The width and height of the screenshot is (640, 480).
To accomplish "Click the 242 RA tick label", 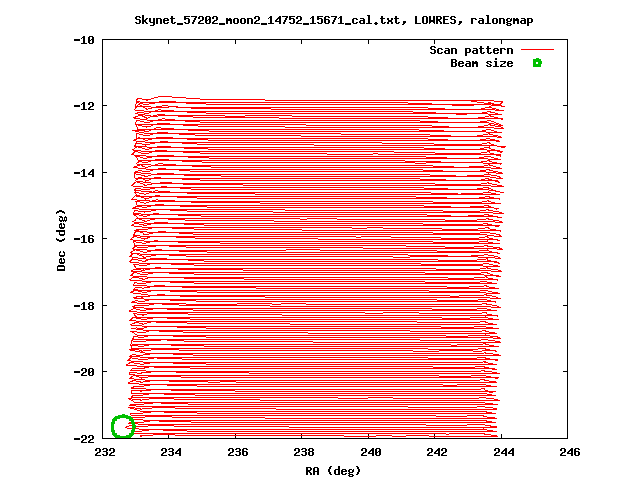I will [437, 452].
